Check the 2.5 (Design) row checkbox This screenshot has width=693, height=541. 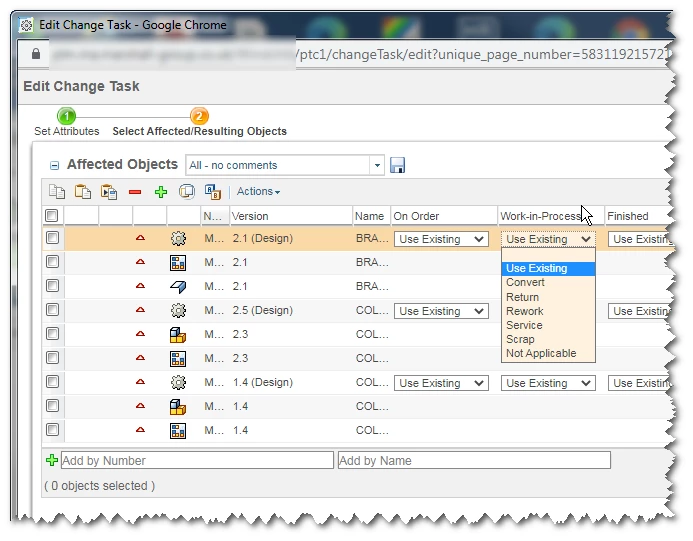tap(53, 309)
